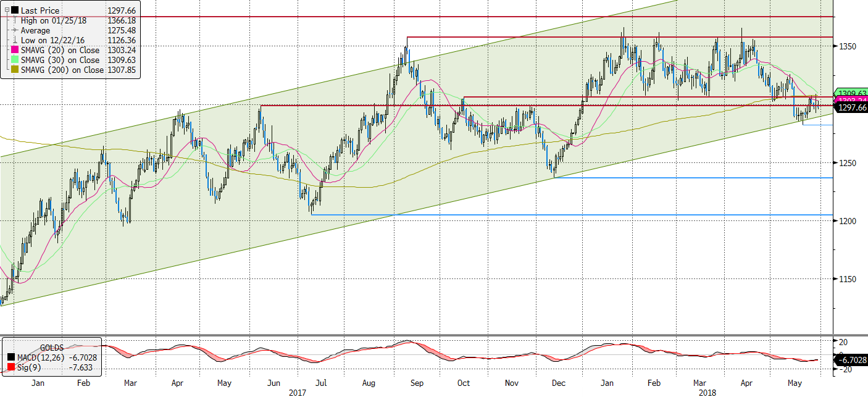Select the Average marker icon in legend

click(15, 30)
